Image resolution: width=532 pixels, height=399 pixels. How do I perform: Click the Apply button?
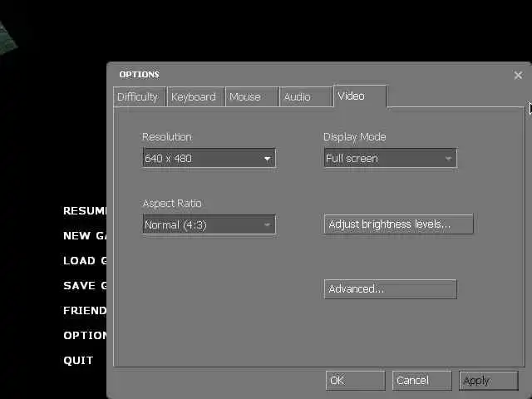[488, 381]
